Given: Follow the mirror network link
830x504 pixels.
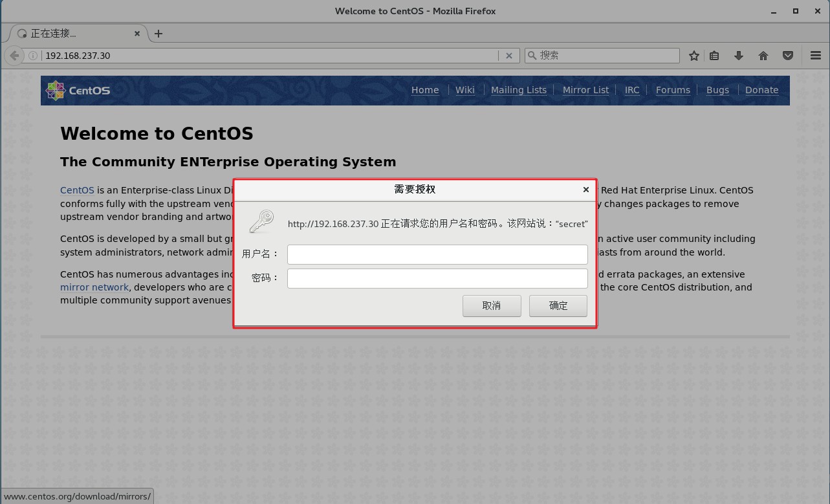Looking at the screenshot, I should coord(94,287).
